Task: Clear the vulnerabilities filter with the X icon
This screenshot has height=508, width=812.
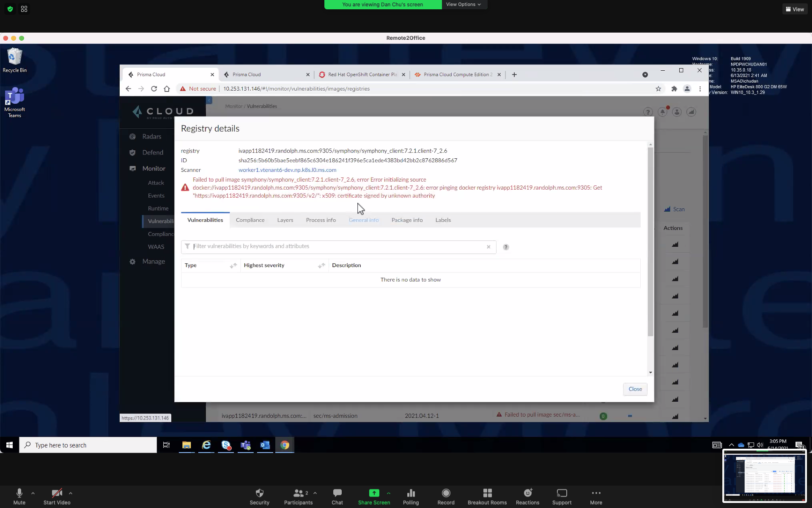Action: pyautogui.click(x=488, y=247)
